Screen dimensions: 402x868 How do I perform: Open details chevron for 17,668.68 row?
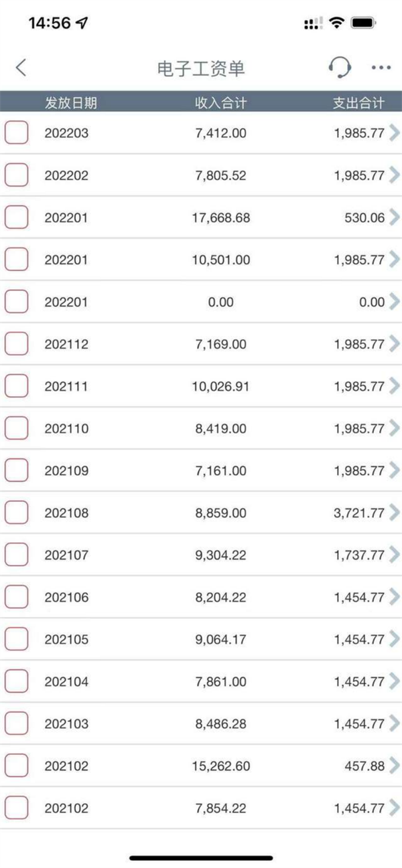pyautogui.click(x=394, y=217)
